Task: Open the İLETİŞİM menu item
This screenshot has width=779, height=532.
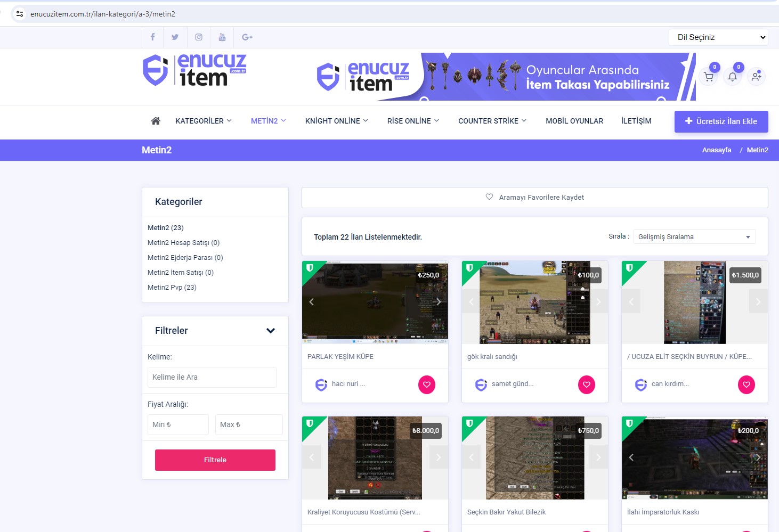Action: [636, 121]
